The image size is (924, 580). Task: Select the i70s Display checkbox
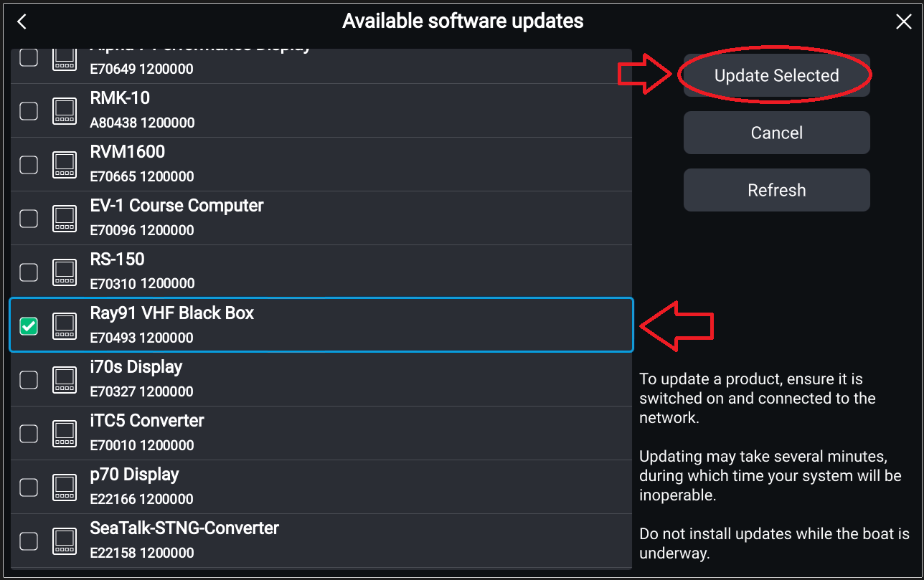(29, 380)
